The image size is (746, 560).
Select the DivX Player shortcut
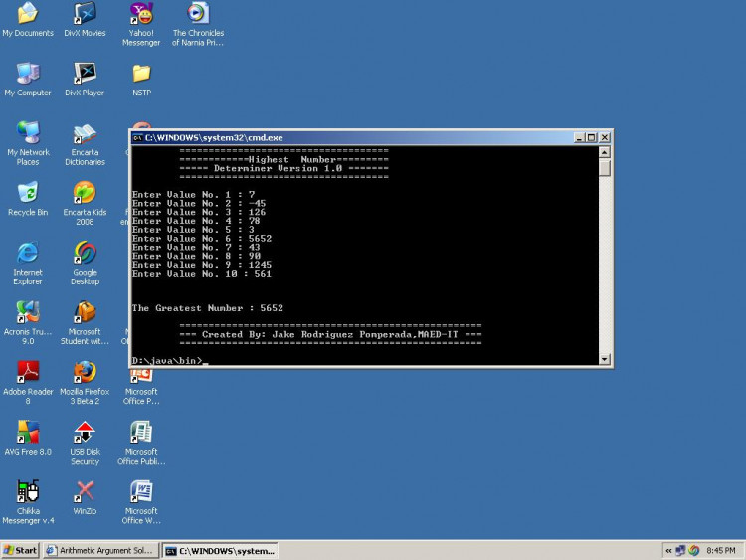85,74
